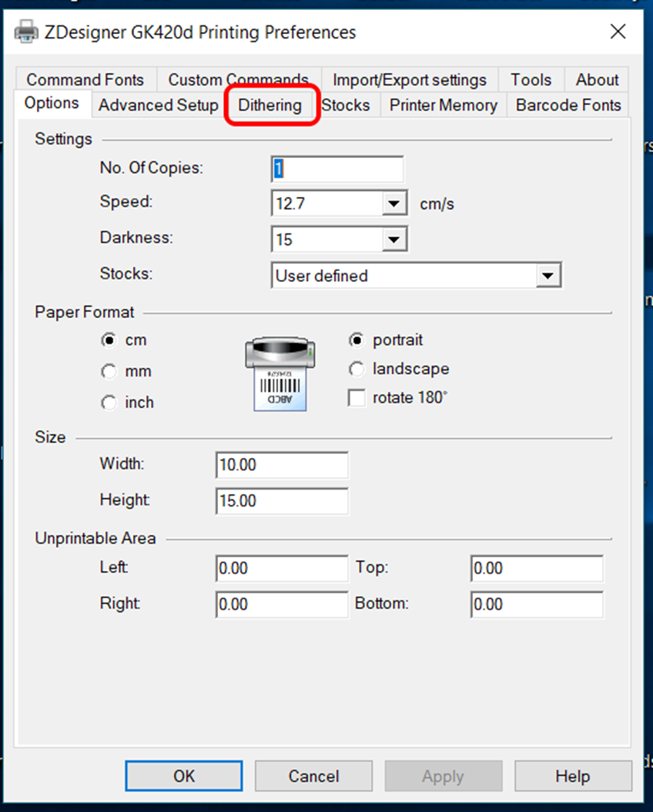Close the Printing Preferences dialog

coord(618,32)
